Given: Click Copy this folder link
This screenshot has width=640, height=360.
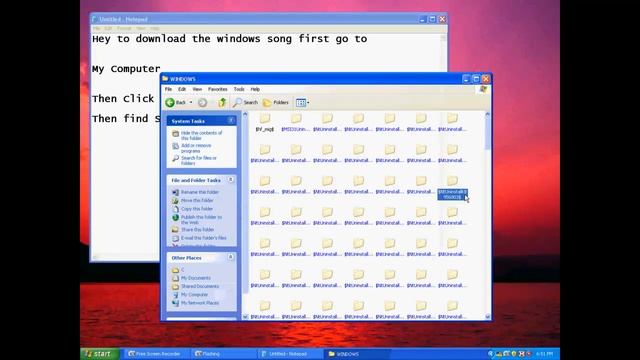Looking at the screenshot, I should point(197,209).
